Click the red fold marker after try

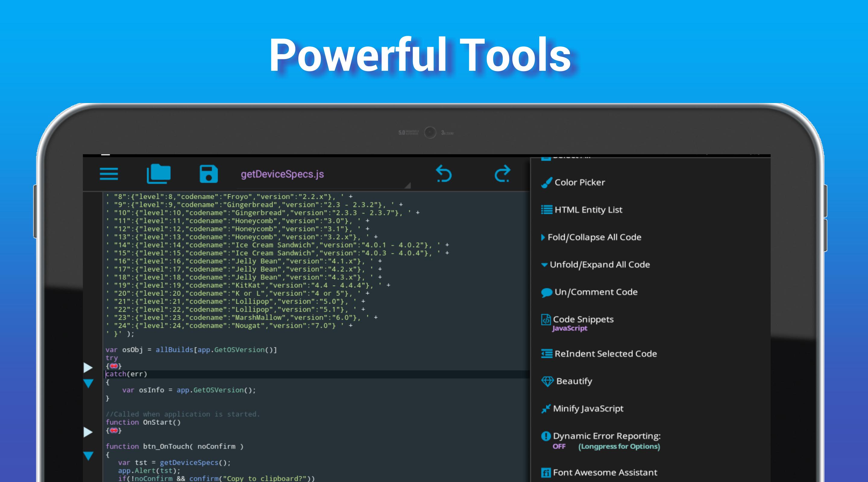coord(114,366)
